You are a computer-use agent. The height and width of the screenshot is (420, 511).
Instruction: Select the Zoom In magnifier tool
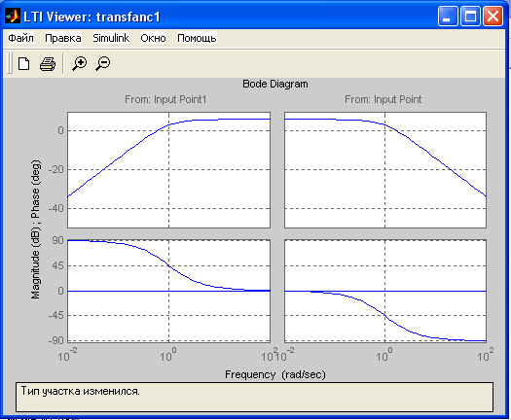tap(79, 63)
